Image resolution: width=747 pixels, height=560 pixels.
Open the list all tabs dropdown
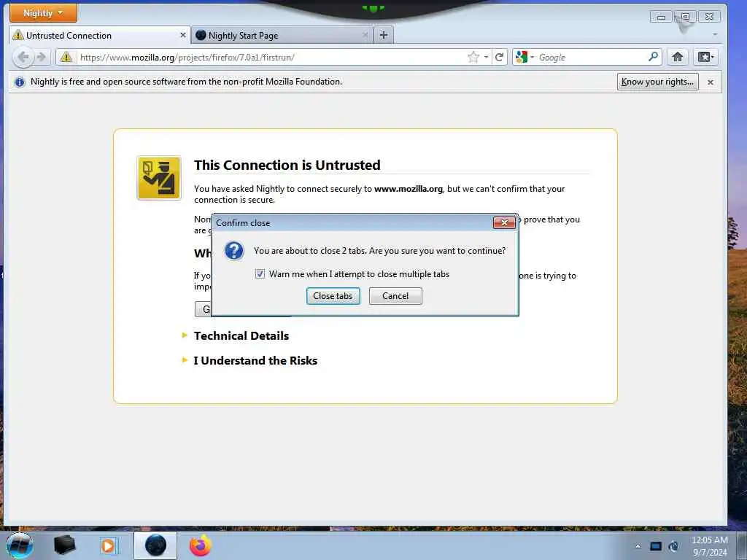click(715, 35)
